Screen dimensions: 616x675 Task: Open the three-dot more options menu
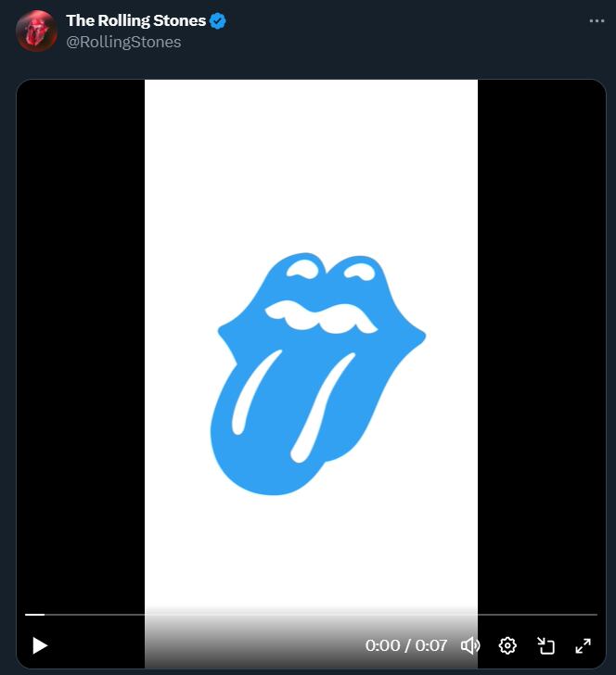click(x=597, y=21)
